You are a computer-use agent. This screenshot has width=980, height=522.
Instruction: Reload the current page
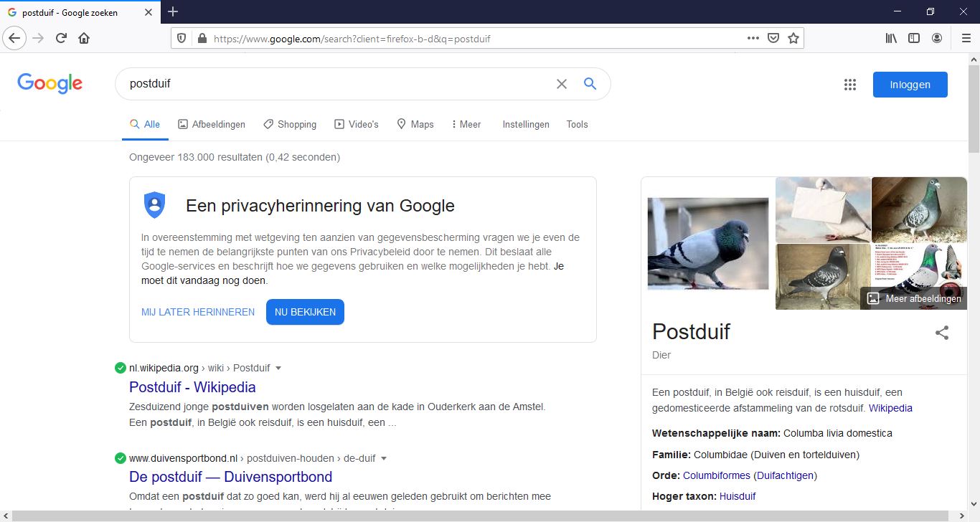[x=61, y=39]
